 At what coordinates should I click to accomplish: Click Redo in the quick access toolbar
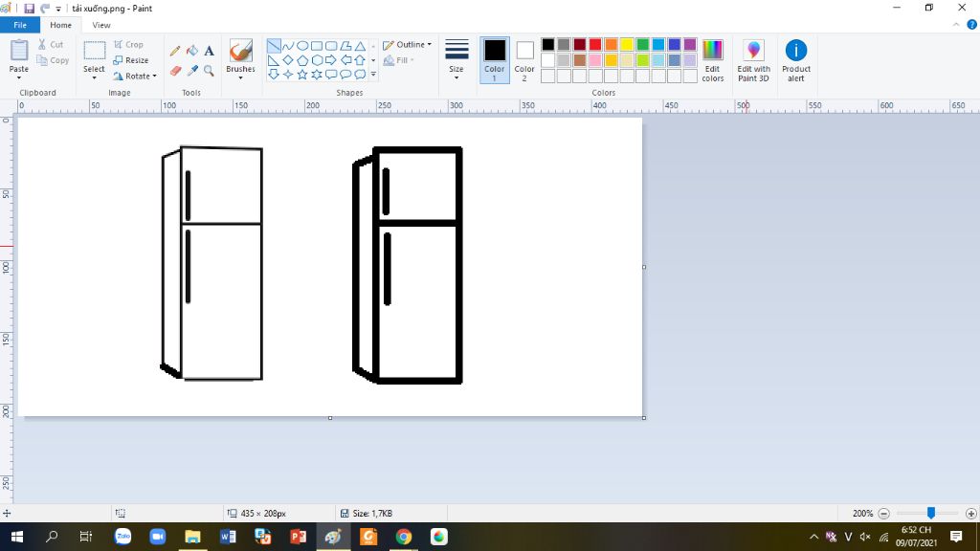pos(45,9)
